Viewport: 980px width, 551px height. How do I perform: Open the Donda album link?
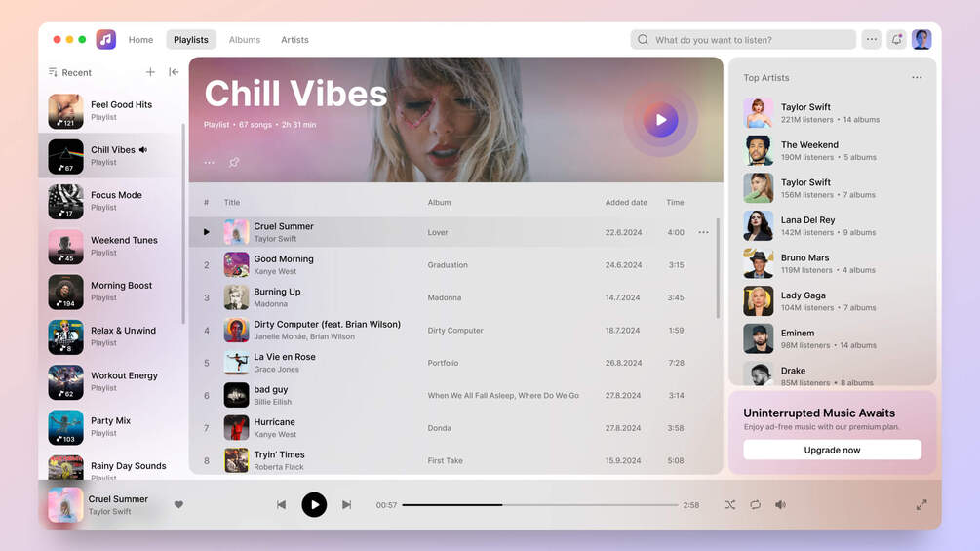(440, 428)
